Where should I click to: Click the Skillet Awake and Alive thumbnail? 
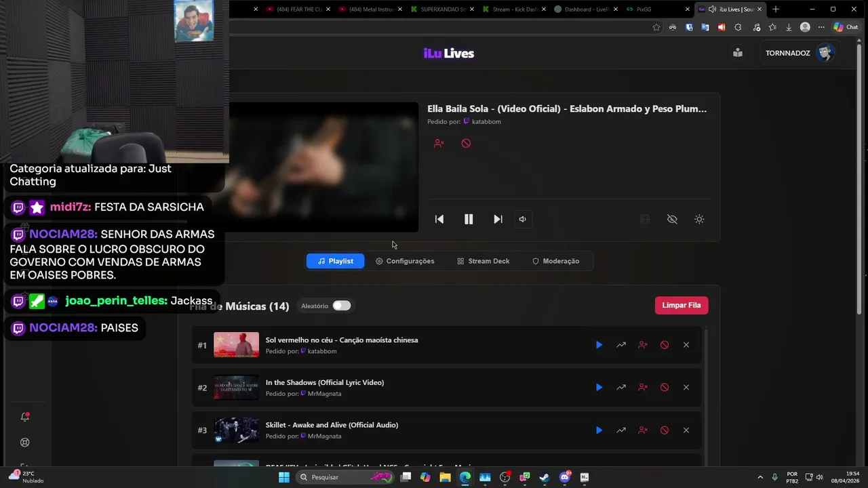(236, 430)
